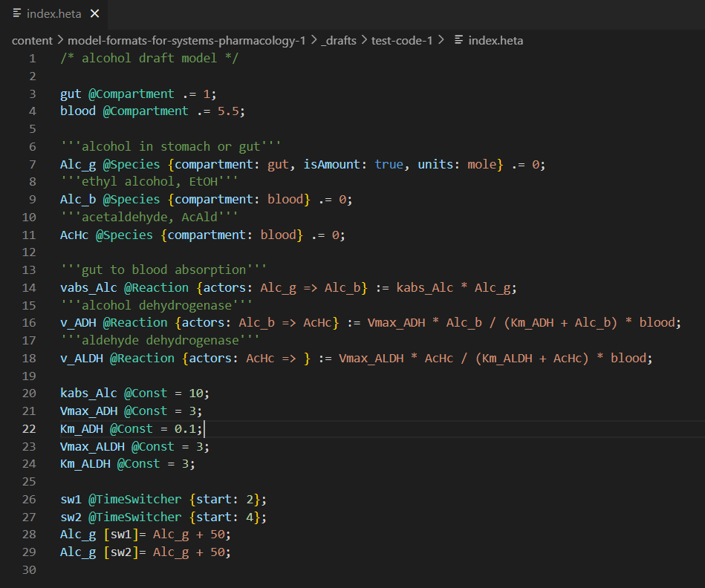Click the file icon on index.heta tab
This screenshot has width=705, height=588.
coord(17,13)
